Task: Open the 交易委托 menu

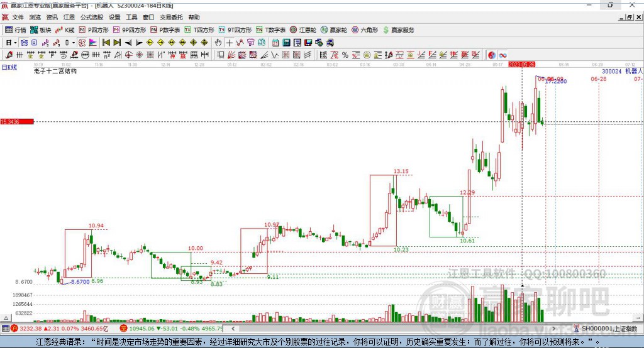Action: pyautogui.click(x=171, y=17)
